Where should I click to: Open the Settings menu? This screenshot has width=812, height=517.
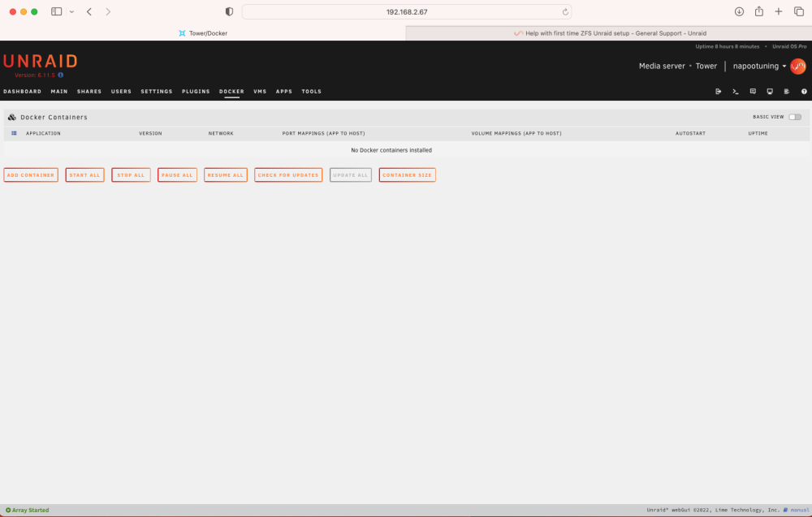[x=157, y=92]
